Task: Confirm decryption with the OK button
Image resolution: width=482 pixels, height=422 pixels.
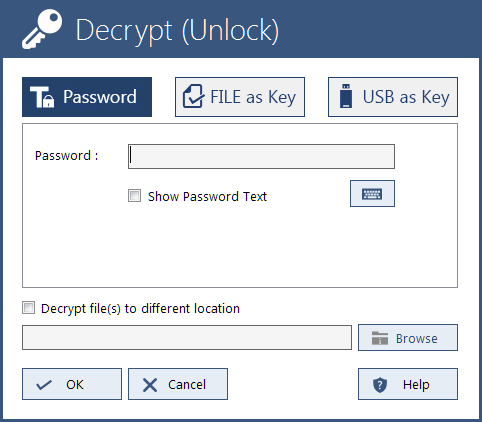Action: click(x=72, y=384)
